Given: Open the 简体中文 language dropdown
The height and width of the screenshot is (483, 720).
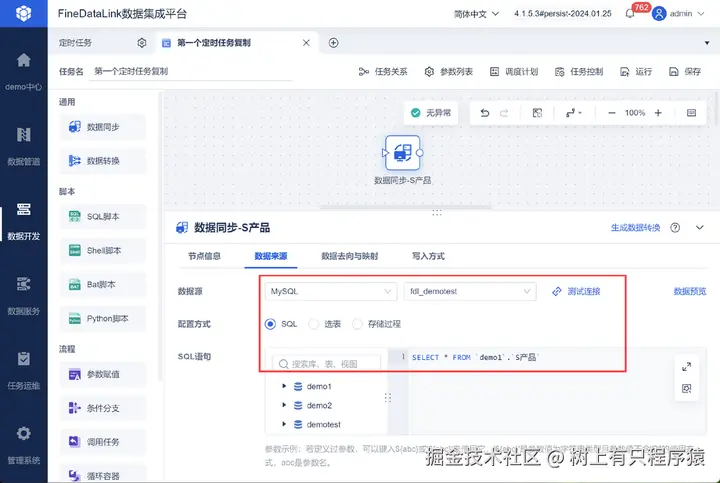Looking at the screenshot, I should [x=476, y=14].
